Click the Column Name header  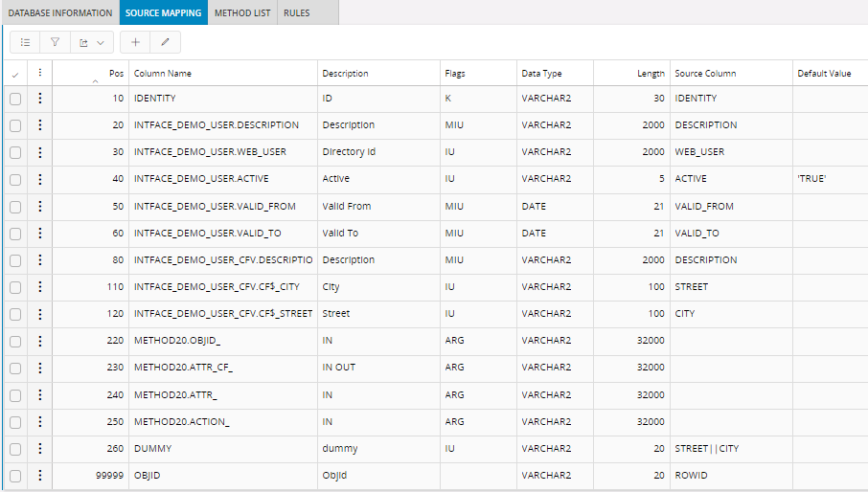coord(163,73)
